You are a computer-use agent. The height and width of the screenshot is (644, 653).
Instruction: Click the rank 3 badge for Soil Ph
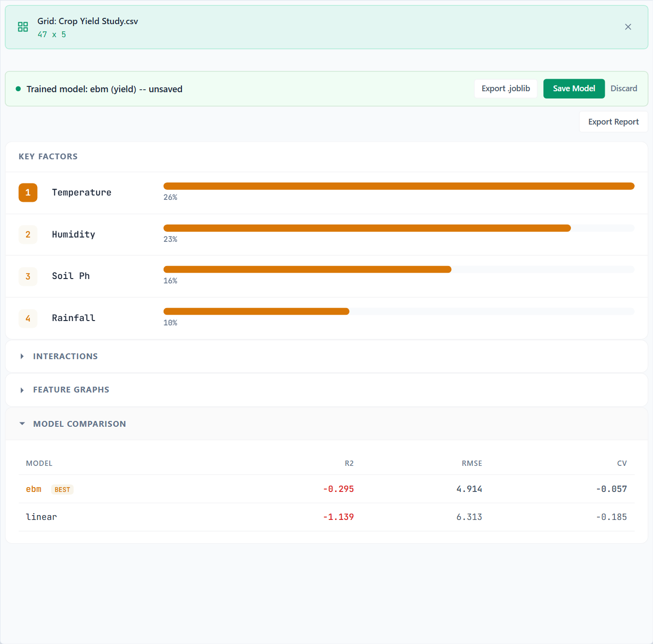pyautogui.click(x=28, y=276)
